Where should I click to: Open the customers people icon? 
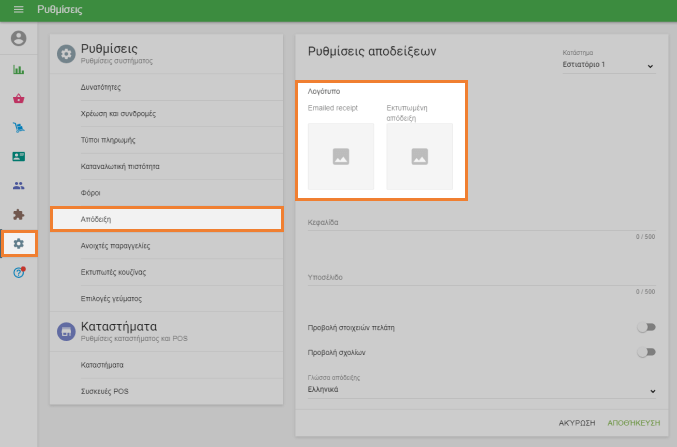coord(18,186)
